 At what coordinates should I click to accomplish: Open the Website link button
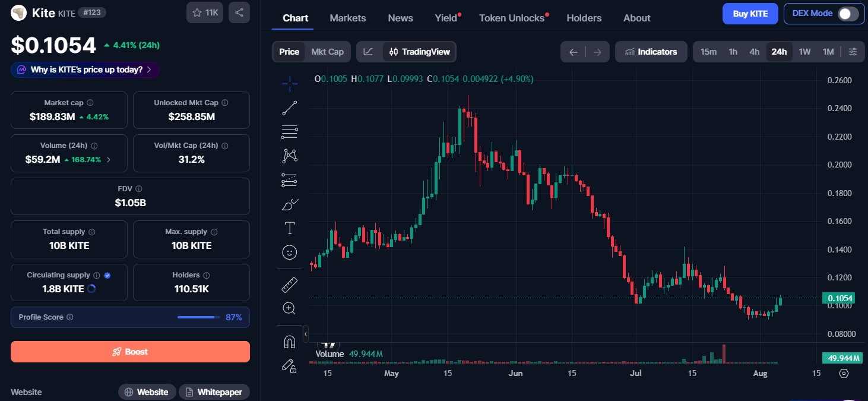click(147, 392)
